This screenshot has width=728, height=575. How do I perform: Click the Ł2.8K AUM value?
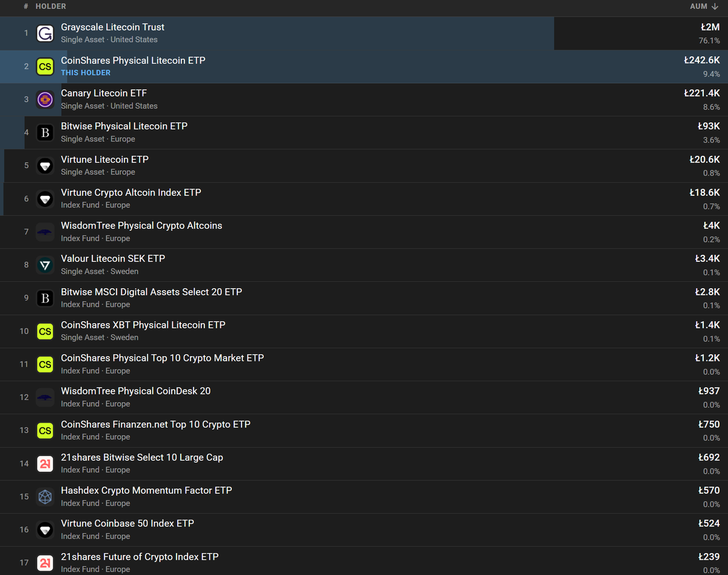click(707, 292)
